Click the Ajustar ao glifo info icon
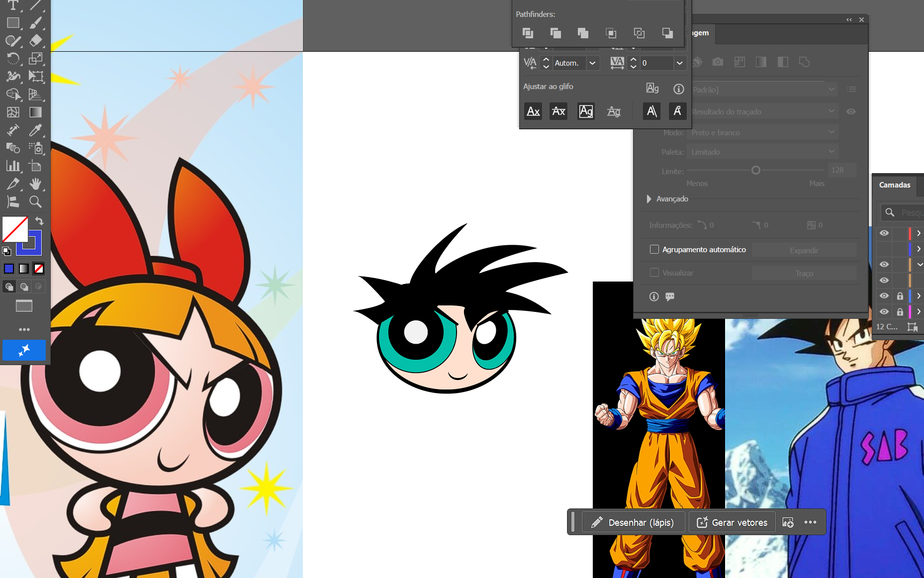 pos(678,89)
